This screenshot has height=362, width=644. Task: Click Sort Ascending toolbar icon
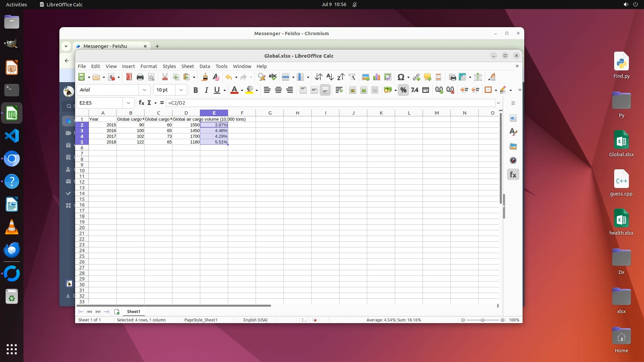click(x=330, y=77)
